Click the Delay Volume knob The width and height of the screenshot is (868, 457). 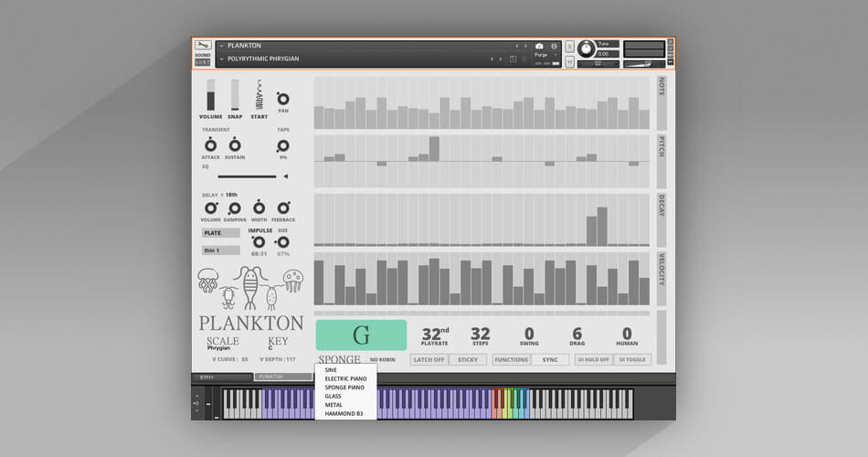coord(210,208)
